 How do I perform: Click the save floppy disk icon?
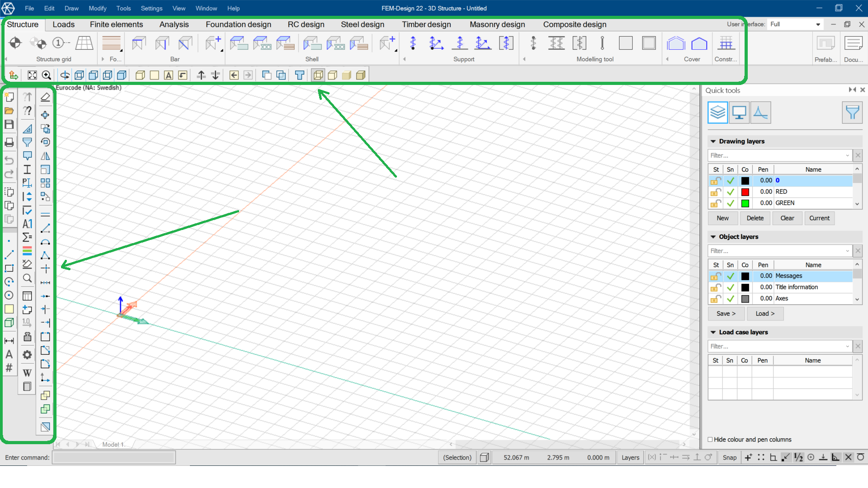tap(9, 125)
